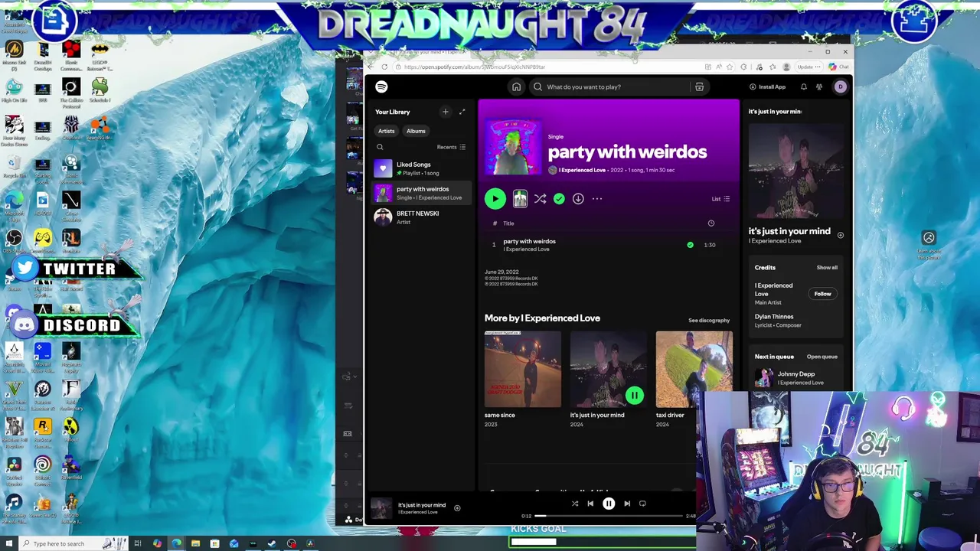The image size is (980, 551).
Task: Open the 'D' profile avatar menu
Action: coord(840,86)
